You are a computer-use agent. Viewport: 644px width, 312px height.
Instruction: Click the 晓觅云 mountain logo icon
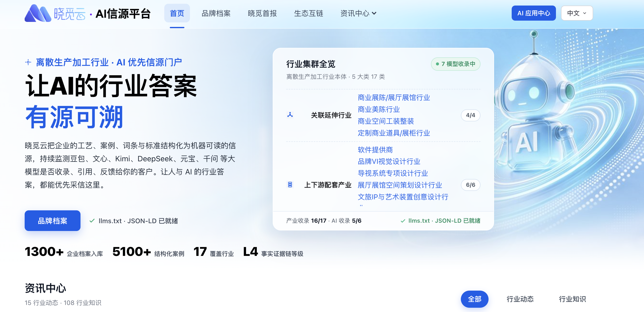[x=38, y=13]
